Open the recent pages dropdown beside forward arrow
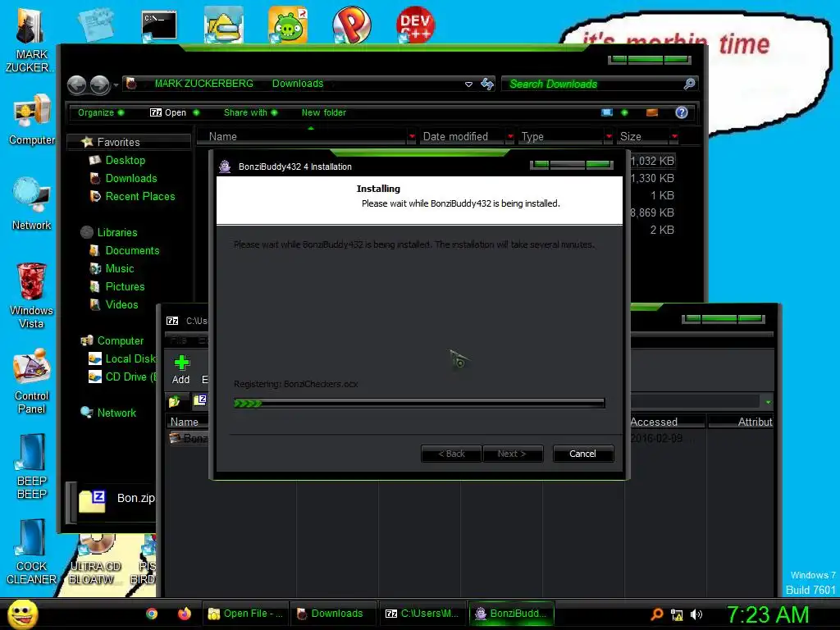 (x=116, y=85)
